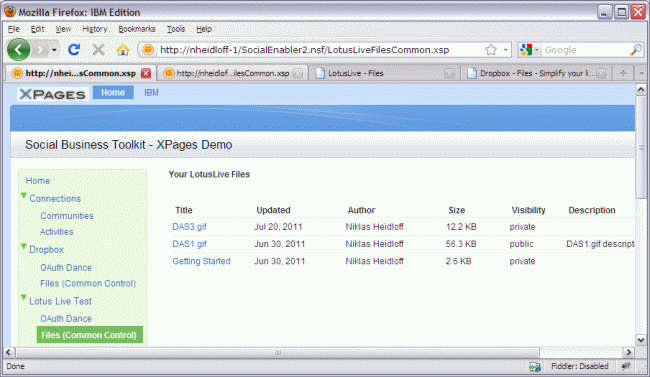Image resolution: width=650 pixels, height=377 pixels.
Task: Open the File menu
Action: (x=14, y=29)
